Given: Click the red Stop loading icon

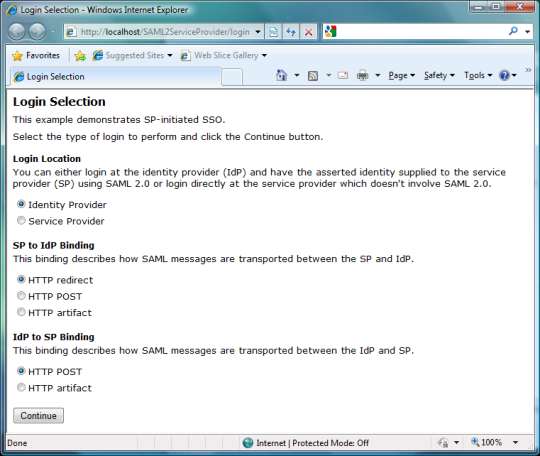Looking at the screenshot, I should (x=309, y=32).
